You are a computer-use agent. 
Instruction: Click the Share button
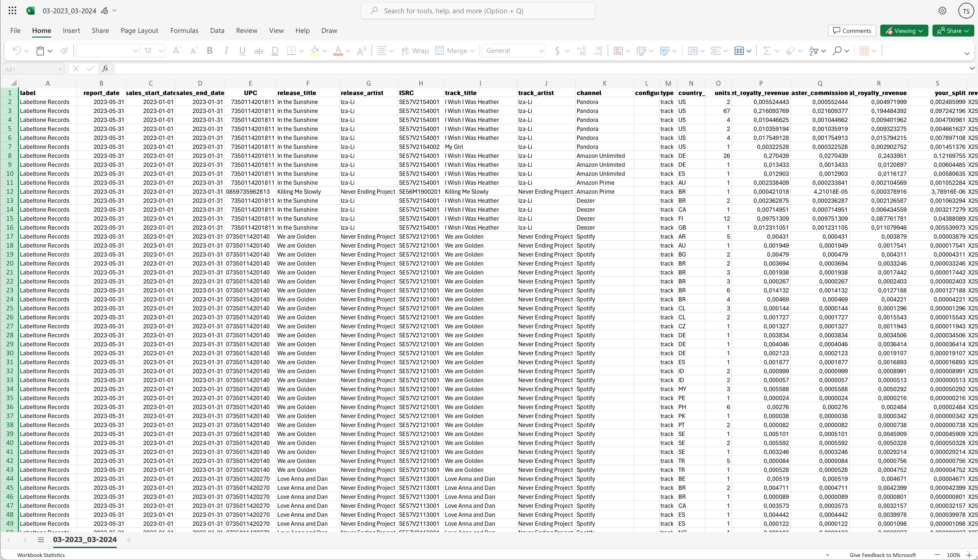(953, 31)
